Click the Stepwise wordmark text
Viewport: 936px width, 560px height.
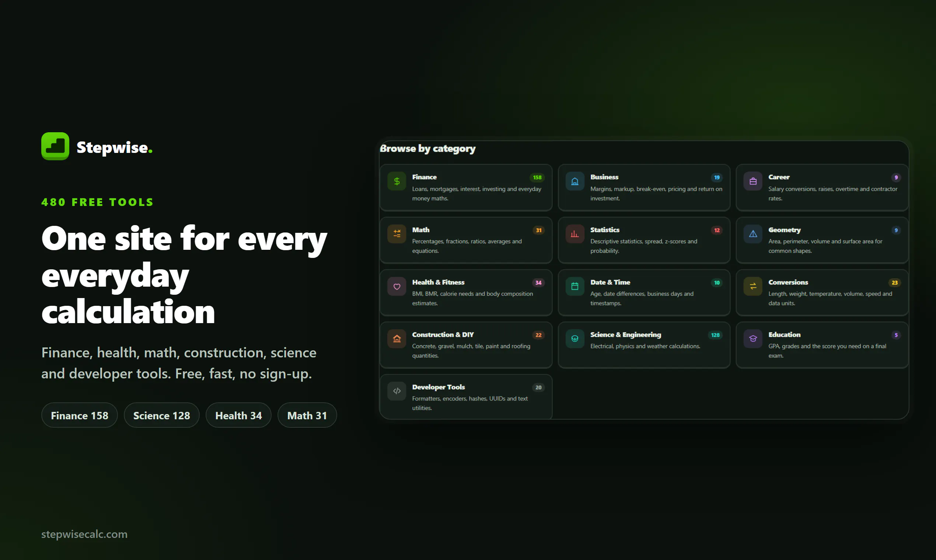[114, 147]
